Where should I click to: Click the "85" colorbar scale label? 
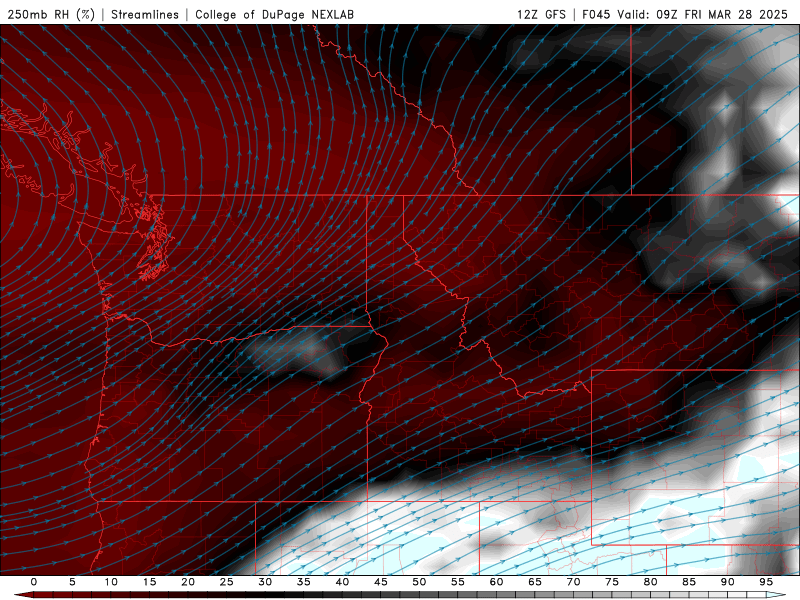click(x=689, y=582)
